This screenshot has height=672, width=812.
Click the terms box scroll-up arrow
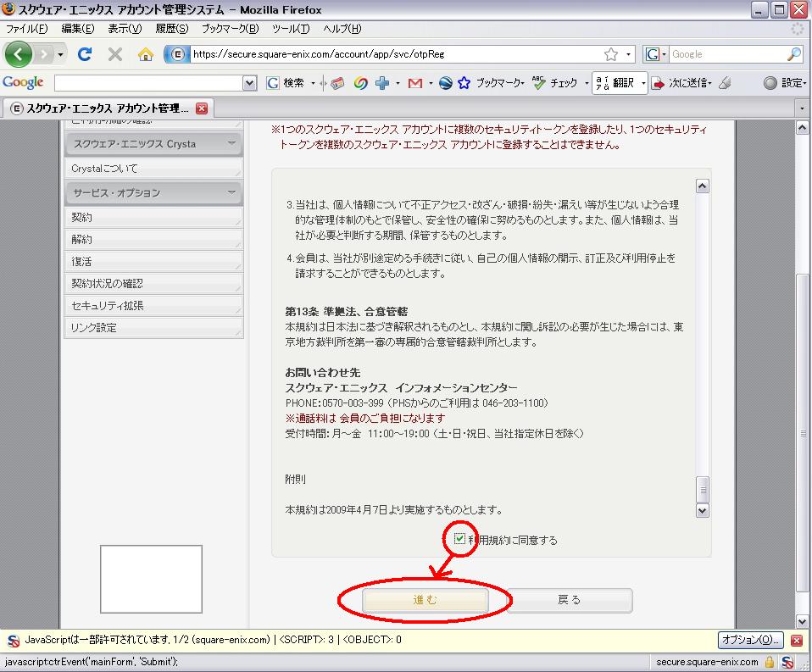pos(702,186)
